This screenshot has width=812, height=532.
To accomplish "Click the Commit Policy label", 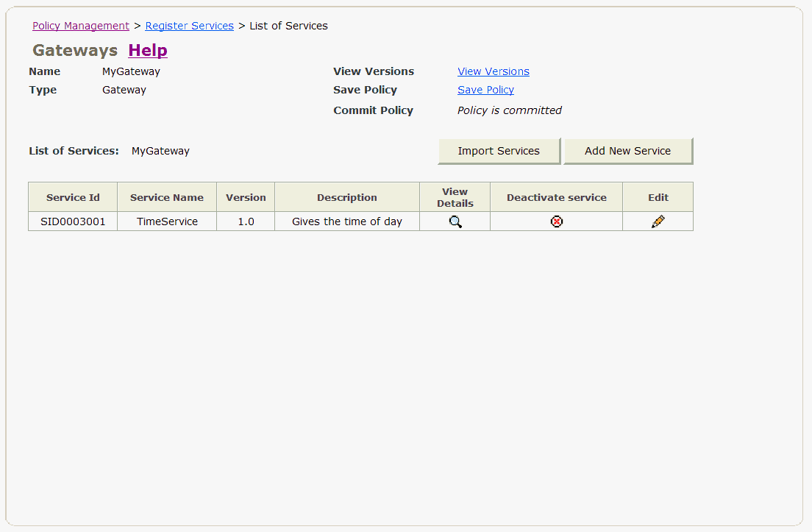I will click(x=374, y=110).
